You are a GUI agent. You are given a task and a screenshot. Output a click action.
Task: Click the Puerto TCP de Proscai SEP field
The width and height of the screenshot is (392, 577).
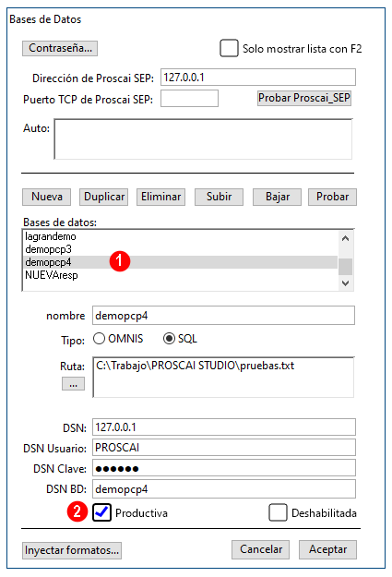(189, 99)
